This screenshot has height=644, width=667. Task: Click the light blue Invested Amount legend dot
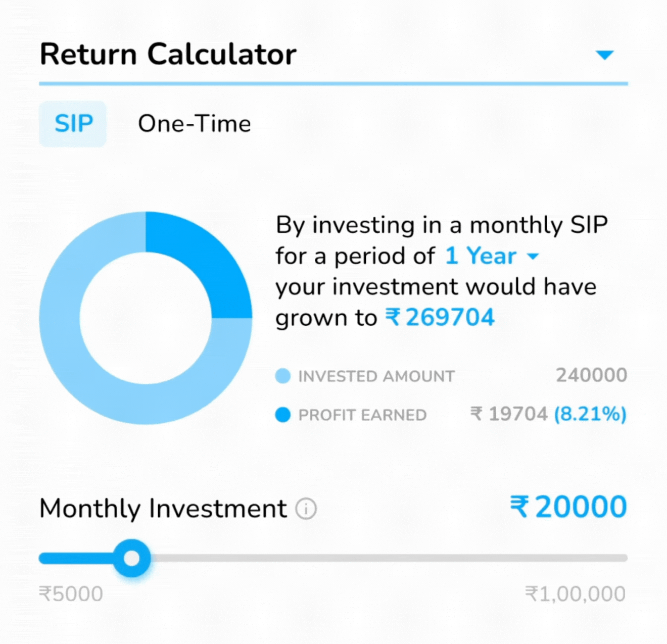[x=283, y=376]
